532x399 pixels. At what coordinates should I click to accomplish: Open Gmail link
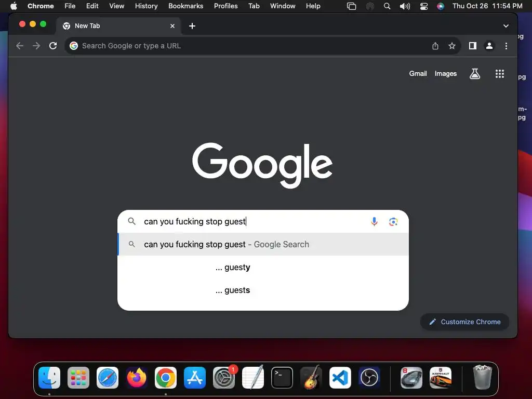pos(418,74)
